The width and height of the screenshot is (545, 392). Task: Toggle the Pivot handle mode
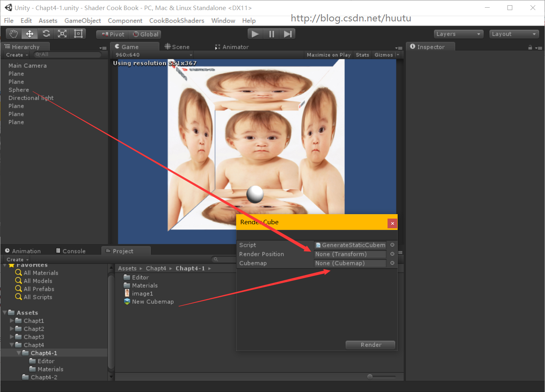[x=113, y=35]
